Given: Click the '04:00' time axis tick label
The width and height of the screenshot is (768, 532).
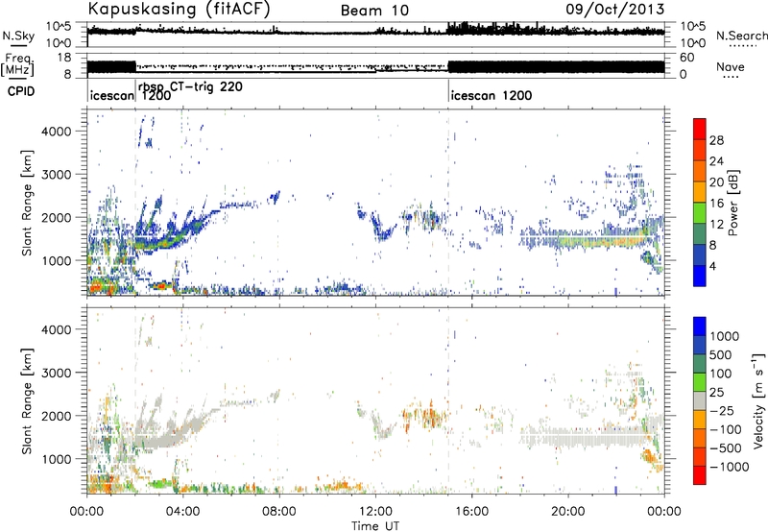Looking at the screenshot, I should click(182, 511).
